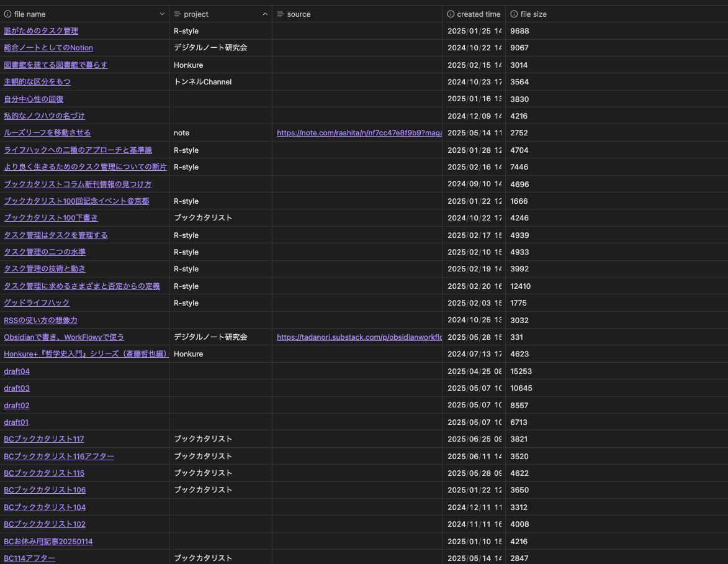Open the note.com source URL link
The image size is (728, 564).
(x=359, y=133)
